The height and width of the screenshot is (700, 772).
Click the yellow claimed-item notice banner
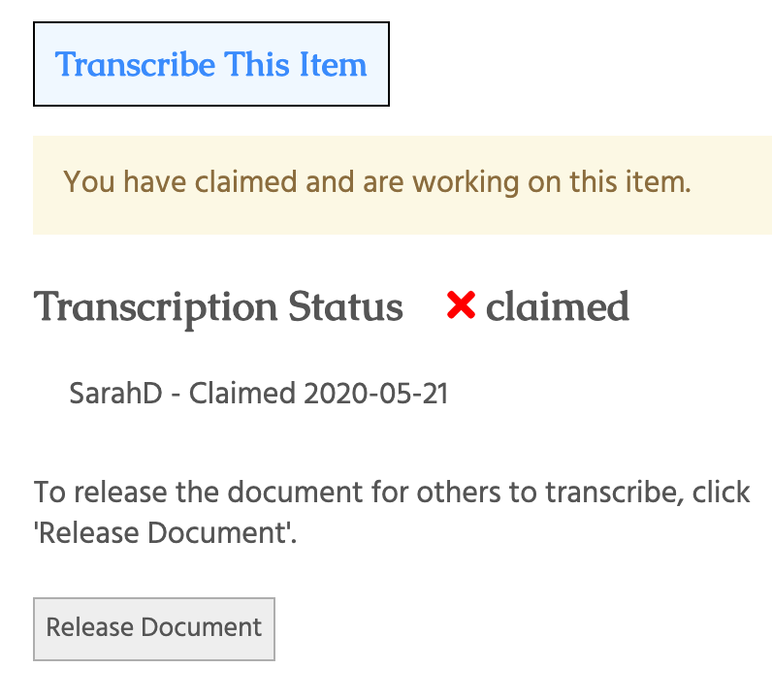[x=402, y=183]
